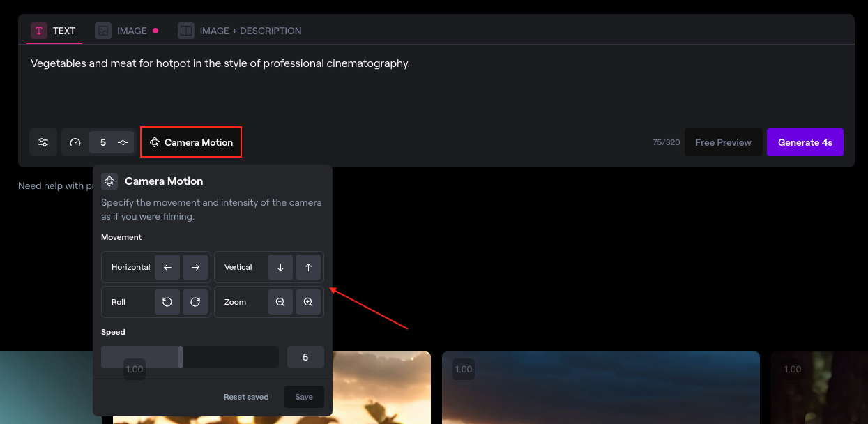
Task: Click the Save button in Camera Motion
Action: (304, 397)
